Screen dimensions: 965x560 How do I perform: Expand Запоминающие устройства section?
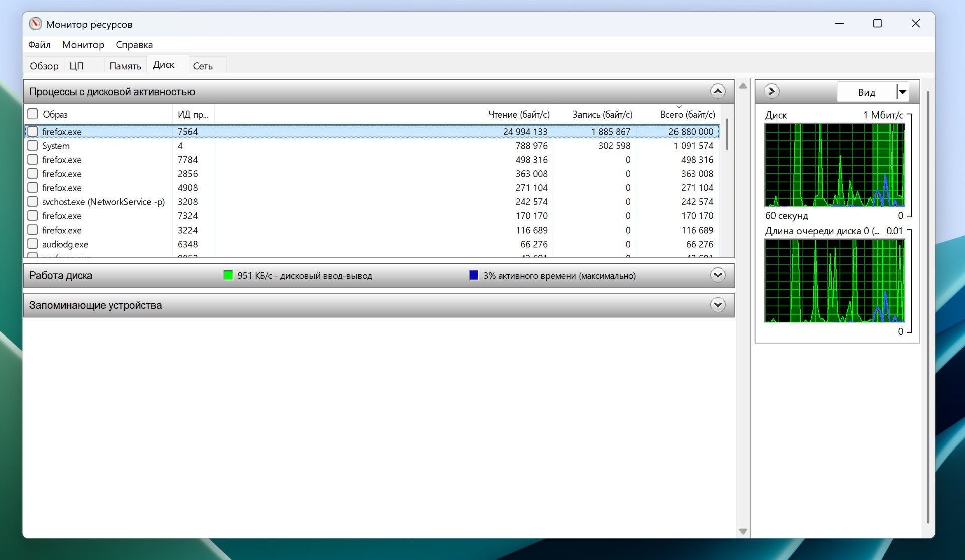tap(718, 305)
